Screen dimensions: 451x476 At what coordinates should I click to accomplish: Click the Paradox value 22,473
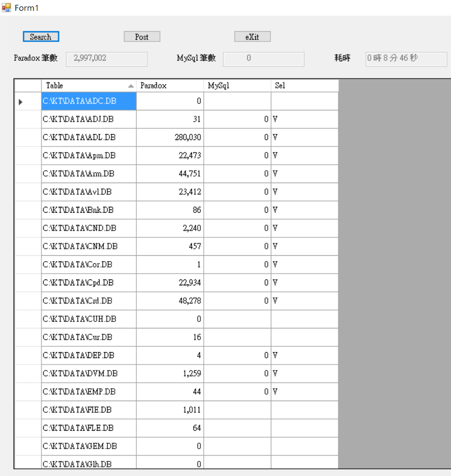pyautogui.click(x=170, y=156)
